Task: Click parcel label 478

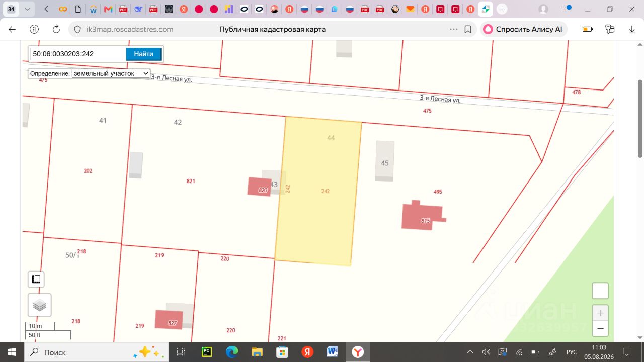Action: tap(577, 92)
